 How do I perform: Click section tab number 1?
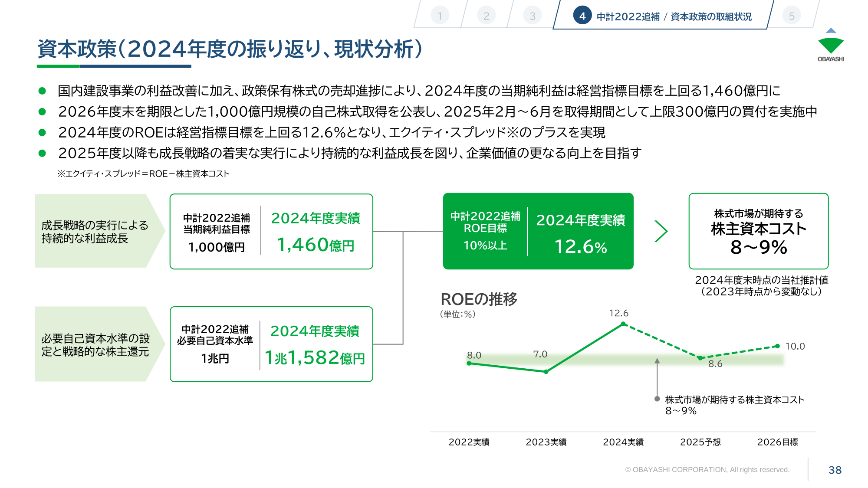click(440, 16)
